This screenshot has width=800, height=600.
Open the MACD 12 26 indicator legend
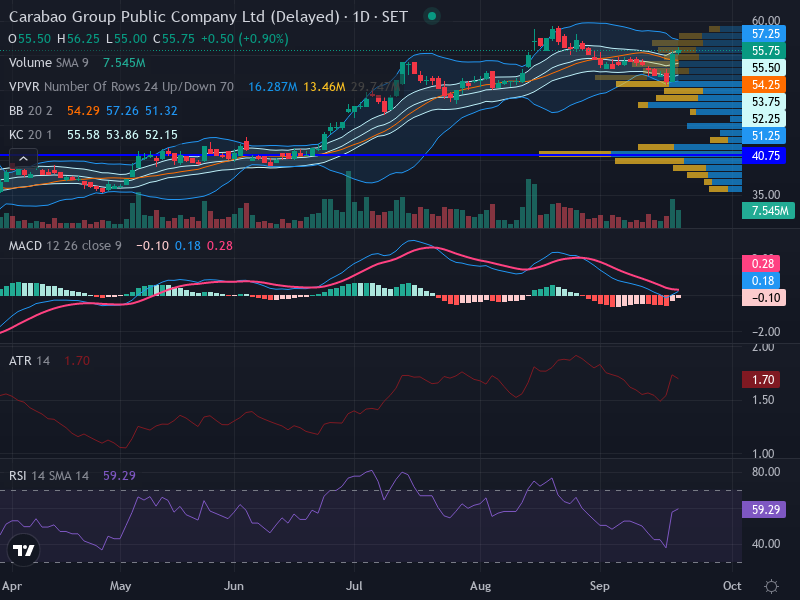(65, 246)
